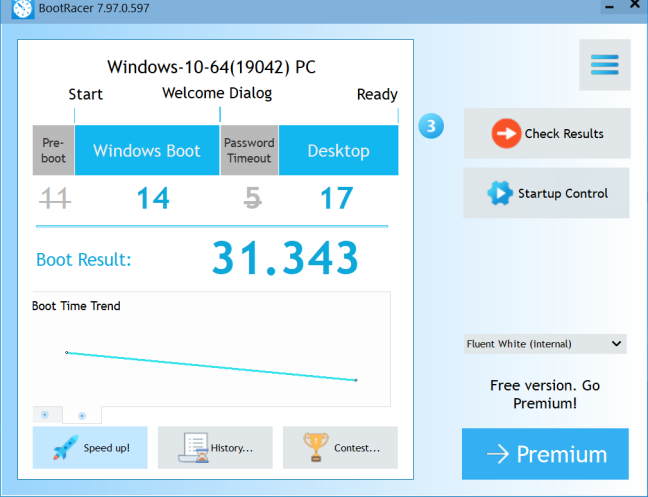Click the Speed up! rocket button
The height and width of the screenshot is (497, 648).
[90, 447]
